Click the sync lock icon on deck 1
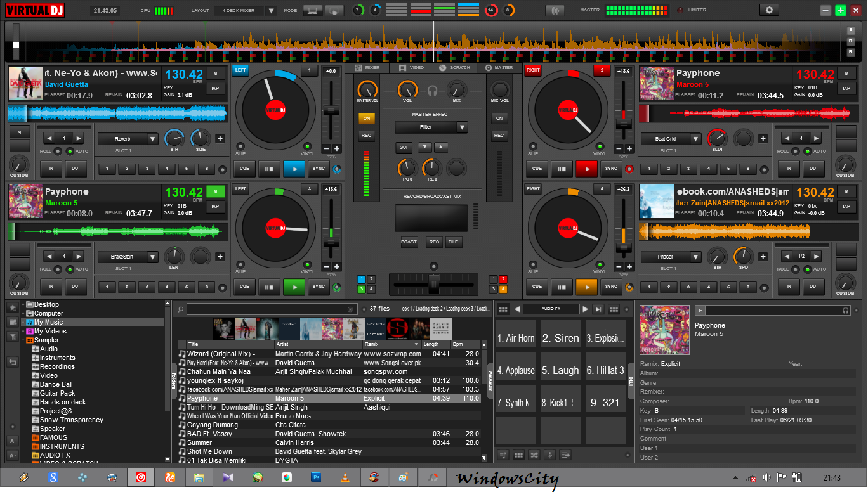 click(x=336, y=169)
